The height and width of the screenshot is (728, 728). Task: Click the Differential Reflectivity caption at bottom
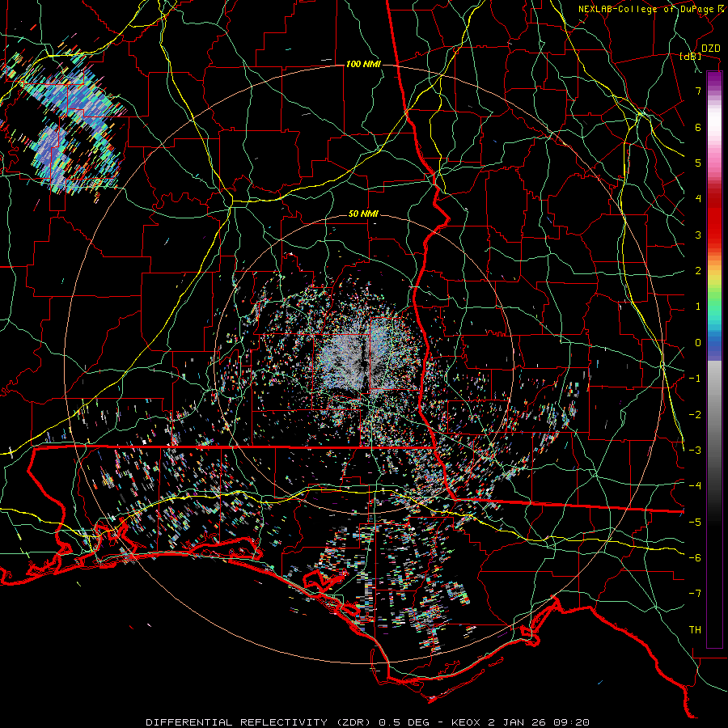point(368,722)
